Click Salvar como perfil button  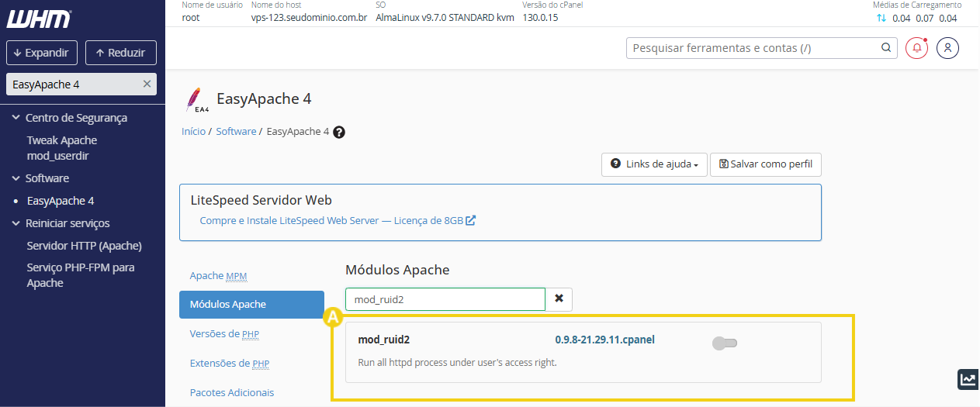[x=766, y=164]
